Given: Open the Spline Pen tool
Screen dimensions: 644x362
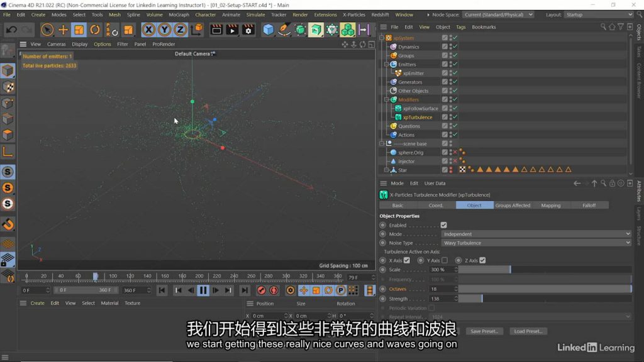Looking at the screenshot, I should tap(284, 30).
